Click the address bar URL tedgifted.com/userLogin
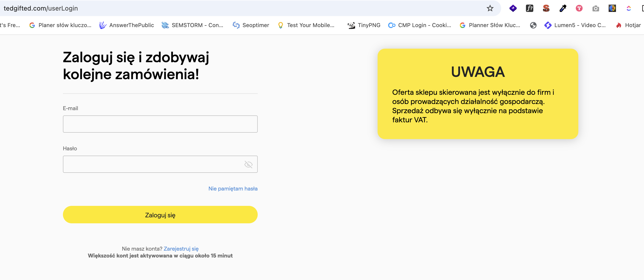Image resolution: width=644 pixels, height=280 pixels. [40, 8]
